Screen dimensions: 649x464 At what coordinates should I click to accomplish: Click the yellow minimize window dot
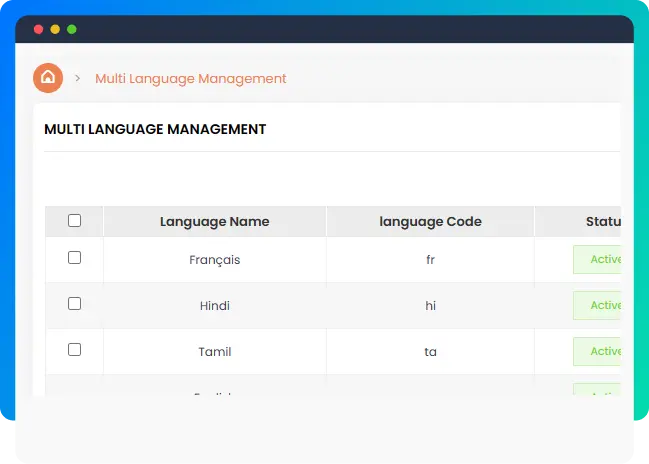[x=55, y=29]
